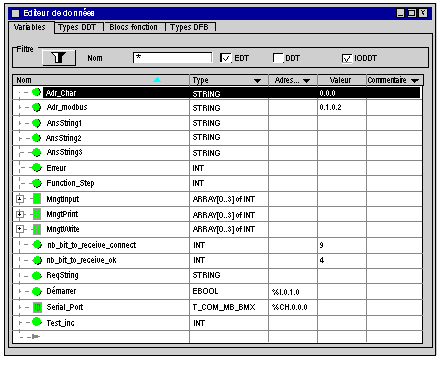Click the value 0.1.0.2 of Adr_modbus

pos(330,107)
